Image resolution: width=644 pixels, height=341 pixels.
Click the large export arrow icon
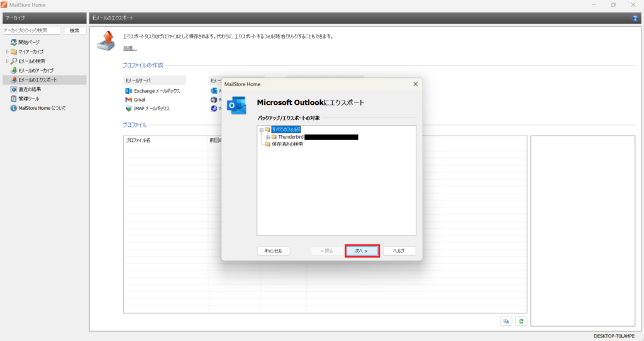(106, 41)
